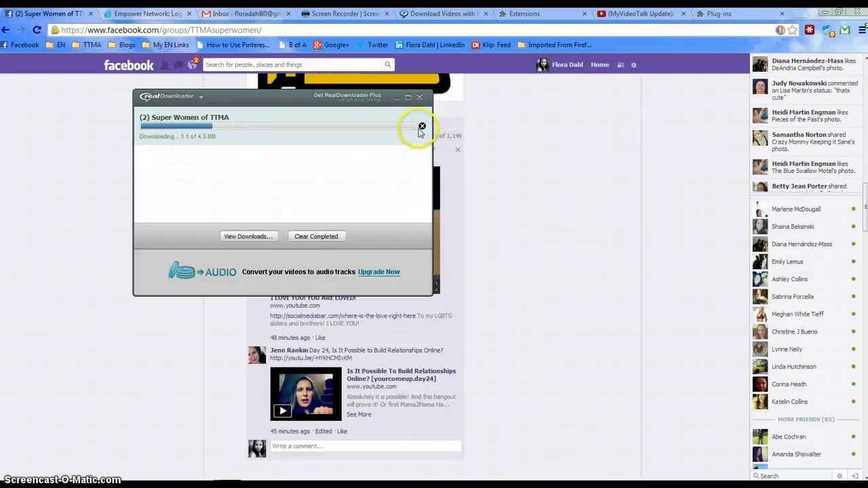Click Facebook search magnifier icon
Screen dimensions: 868x488
pos(388,64)
